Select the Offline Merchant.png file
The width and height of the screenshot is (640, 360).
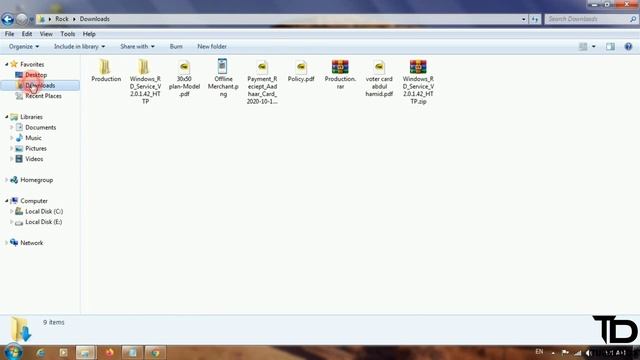point(223,78)
